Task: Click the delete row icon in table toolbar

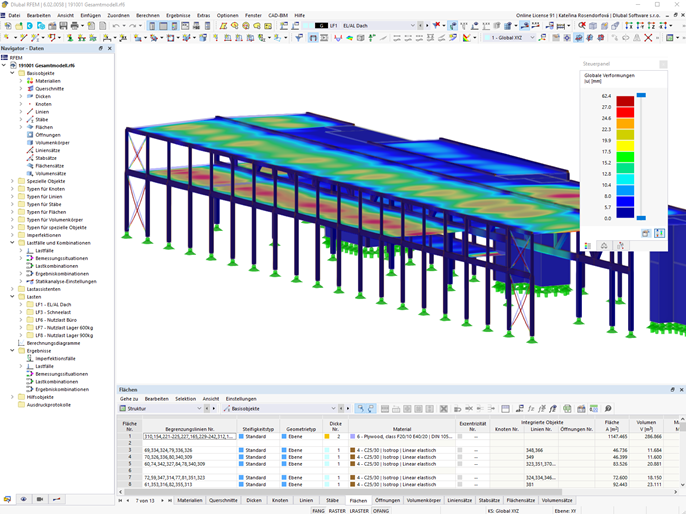Action: pos(444,409)
